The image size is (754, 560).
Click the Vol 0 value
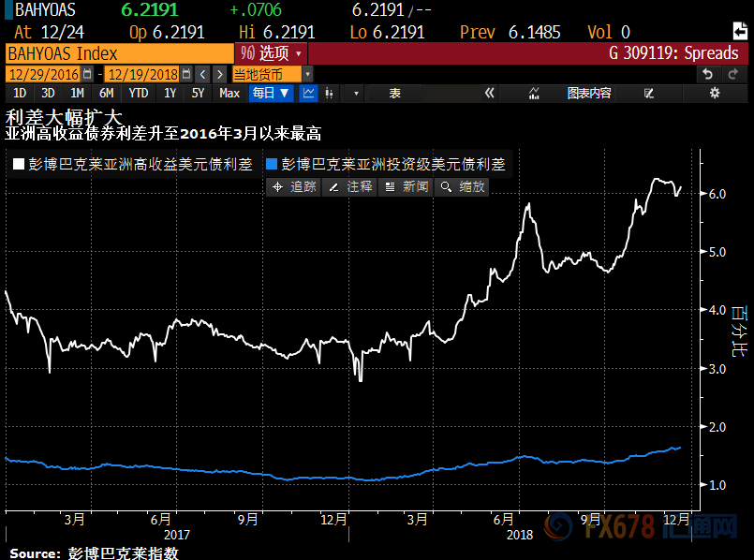[609, 32]
